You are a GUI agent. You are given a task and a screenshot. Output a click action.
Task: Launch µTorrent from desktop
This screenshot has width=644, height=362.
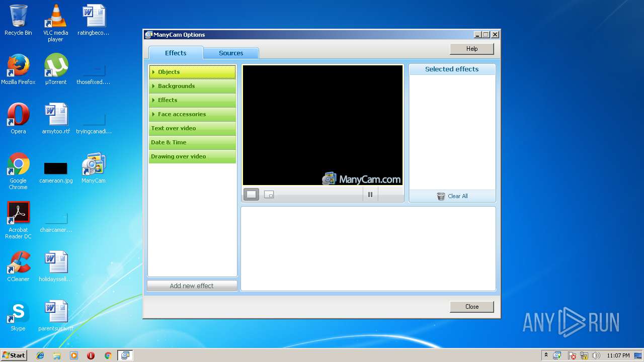pos(55,69)
